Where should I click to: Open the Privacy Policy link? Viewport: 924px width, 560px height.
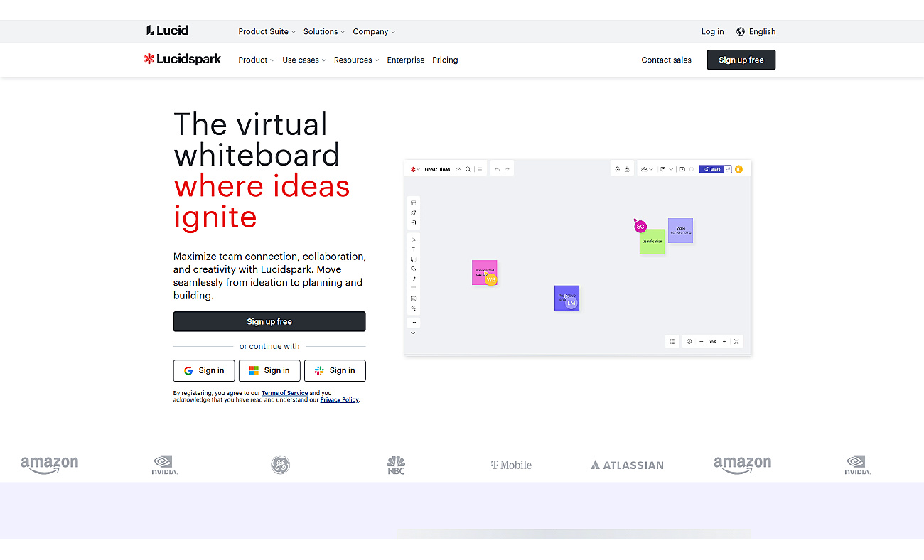(339, 400)
